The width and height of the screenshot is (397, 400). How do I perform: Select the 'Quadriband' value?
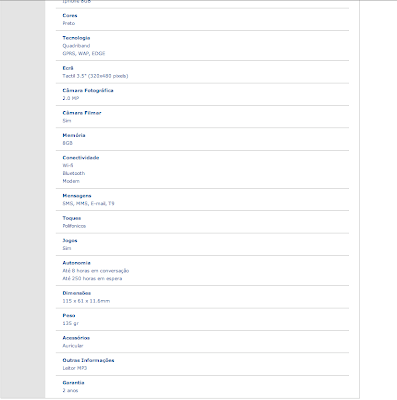tap(76, 46)
